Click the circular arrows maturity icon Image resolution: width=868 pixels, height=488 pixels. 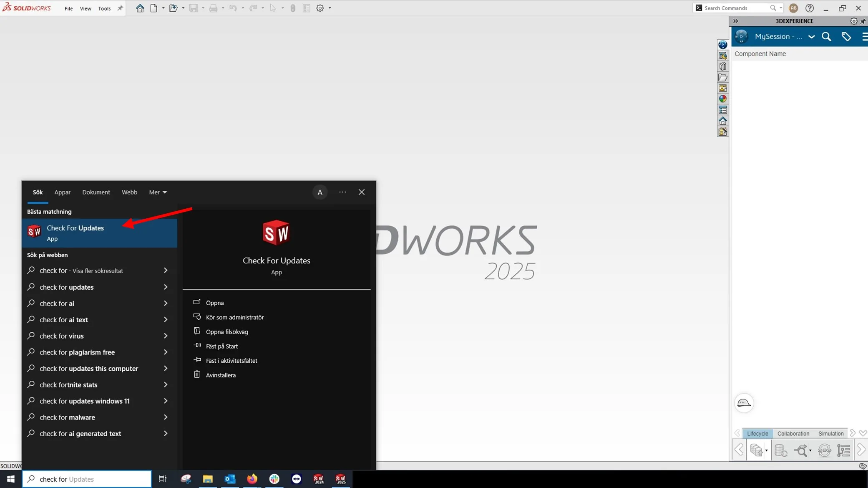[x=824, y=450]
